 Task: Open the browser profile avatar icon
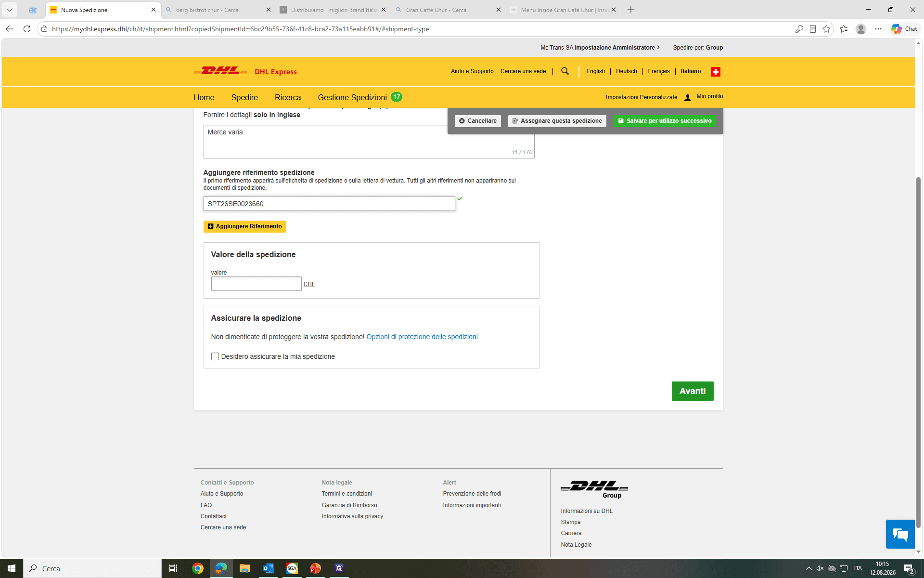point(861,29)
